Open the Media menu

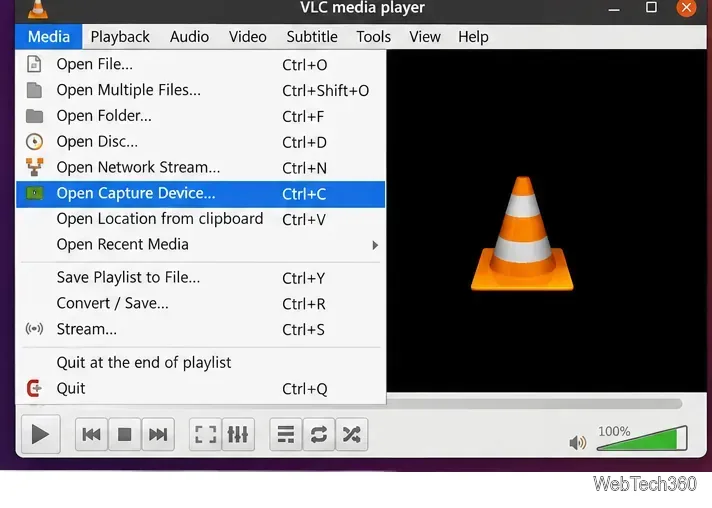pos(49,37)
